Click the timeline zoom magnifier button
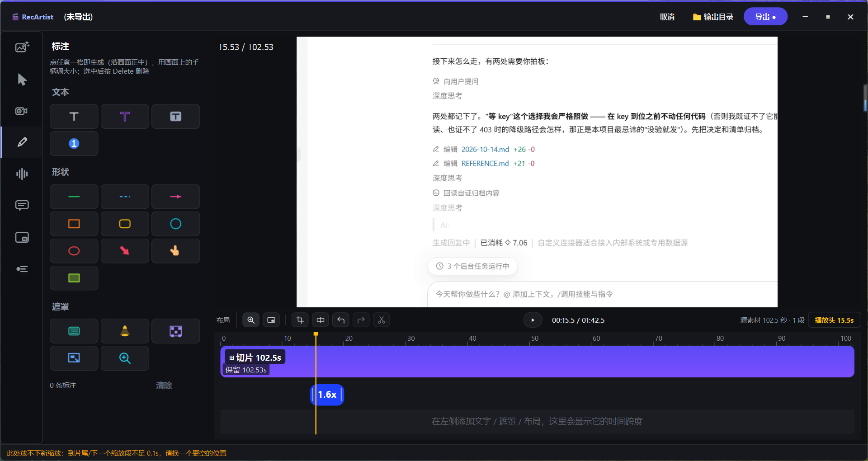This screenshot has width=868, height=461. coord(251,320)
